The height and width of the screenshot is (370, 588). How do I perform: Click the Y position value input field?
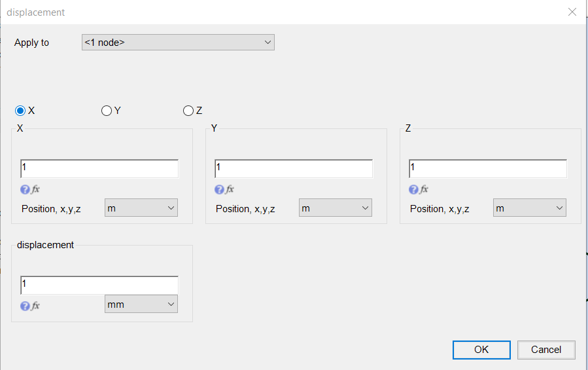(x=294, y=169)
